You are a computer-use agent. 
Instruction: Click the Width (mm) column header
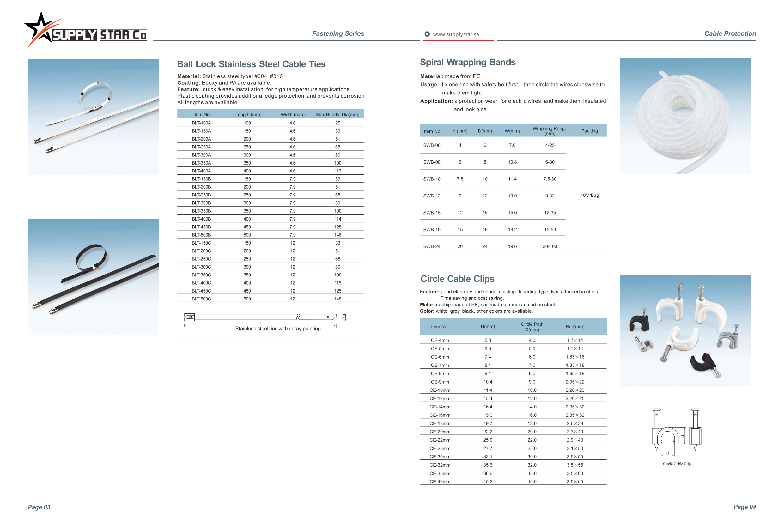[293, 115]
